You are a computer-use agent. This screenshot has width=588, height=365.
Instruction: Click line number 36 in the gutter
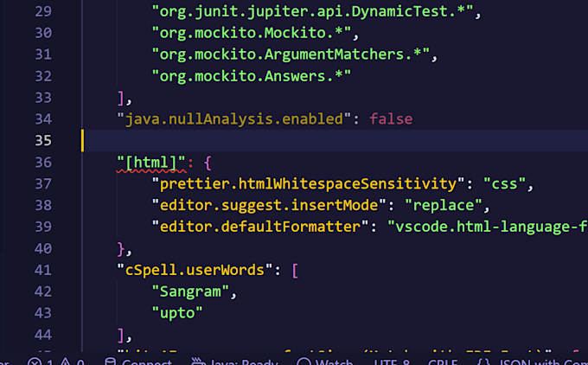(43, 163)
